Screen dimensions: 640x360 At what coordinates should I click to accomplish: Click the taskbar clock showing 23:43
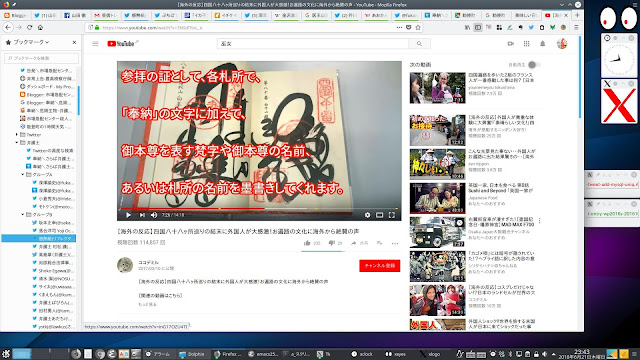(582, 354)
